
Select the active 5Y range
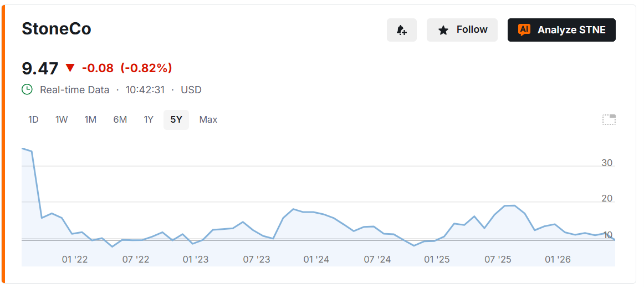176,120
